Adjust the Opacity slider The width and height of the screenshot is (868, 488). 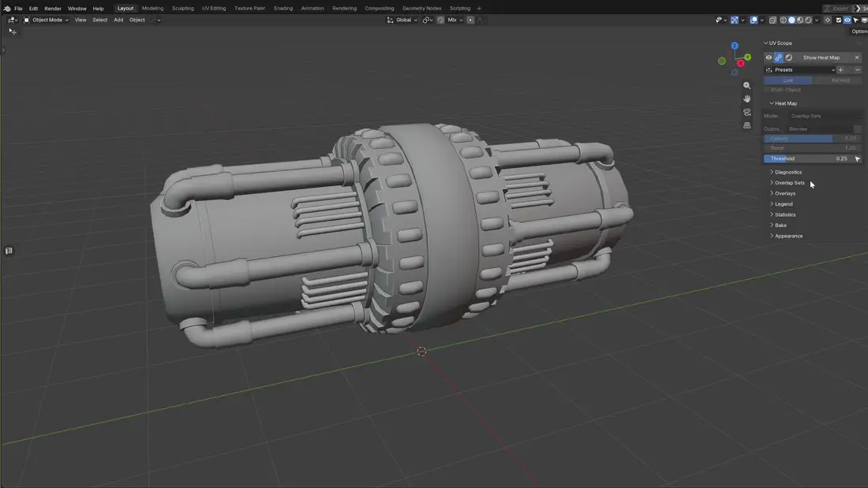click(813, 138)
